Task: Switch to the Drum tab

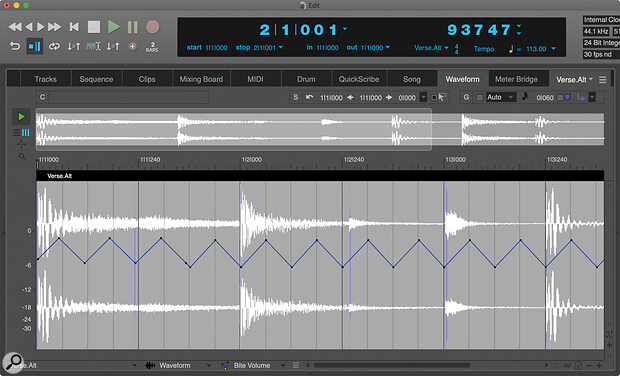Action: tap(306, 79)
